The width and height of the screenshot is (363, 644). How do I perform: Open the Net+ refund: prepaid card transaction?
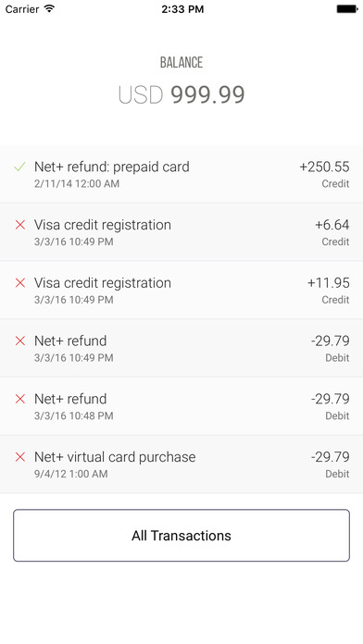pyautogui.click(x=181, y=174)
